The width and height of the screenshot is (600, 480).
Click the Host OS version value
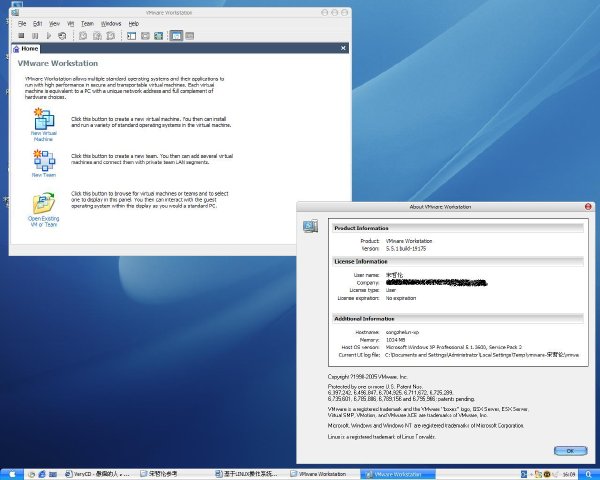(x=453, y=347)
